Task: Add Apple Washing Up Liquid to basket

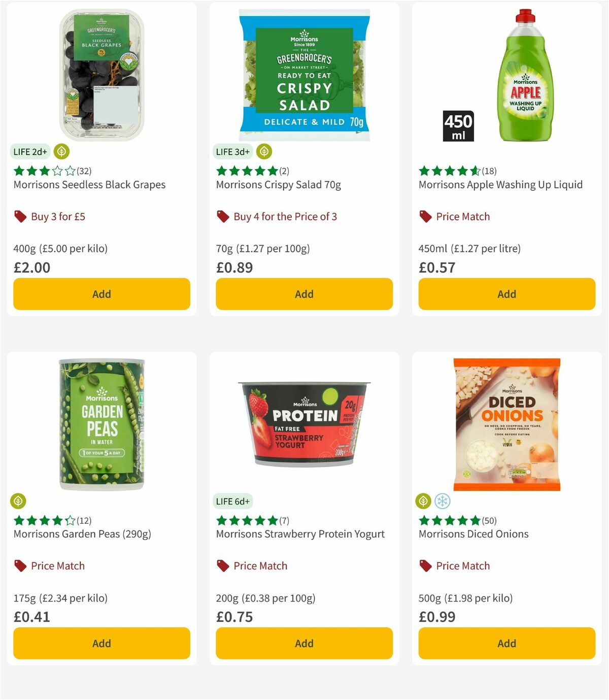Action: pos(506,294)
